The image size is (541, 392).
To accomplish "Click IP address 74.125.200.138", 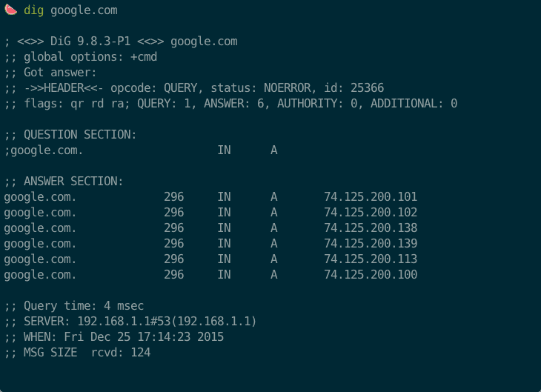I will (x=371, y=228).
